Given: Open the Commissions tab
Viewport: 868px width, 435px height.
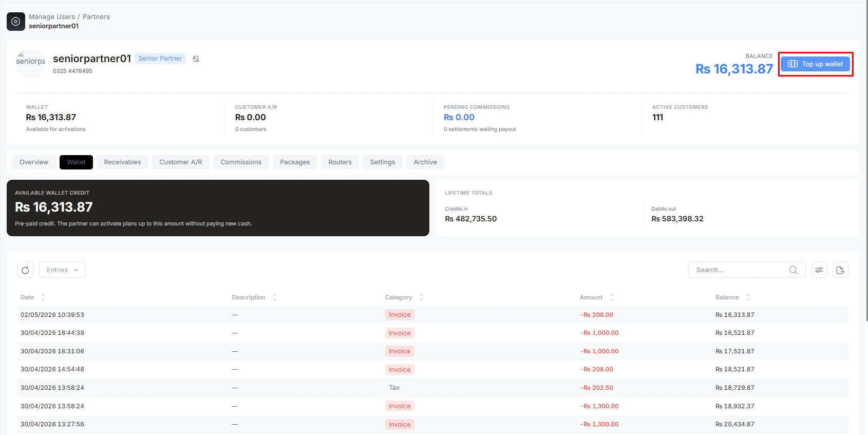Looking at the screenshot, I should [x=241, y=162].
